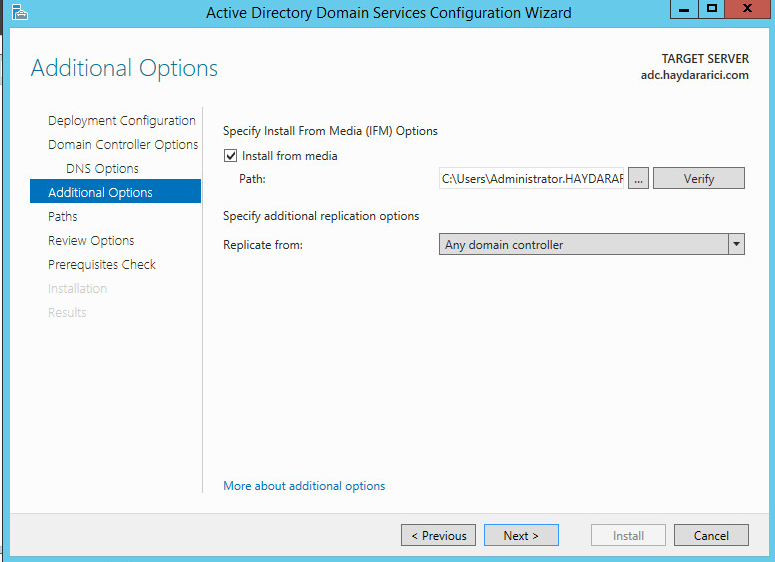
Task: Open the Review Options step
Action: 91,241
